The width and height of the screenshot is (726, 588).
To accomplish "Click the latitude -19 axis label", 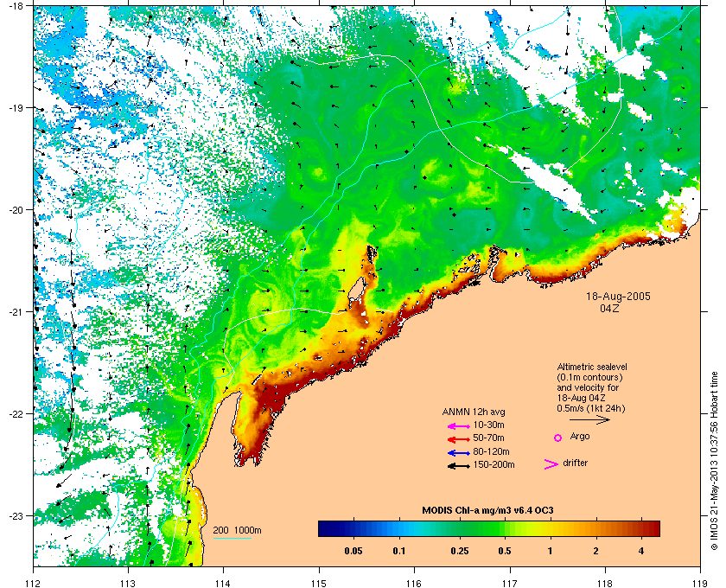I will click(16, 108).
